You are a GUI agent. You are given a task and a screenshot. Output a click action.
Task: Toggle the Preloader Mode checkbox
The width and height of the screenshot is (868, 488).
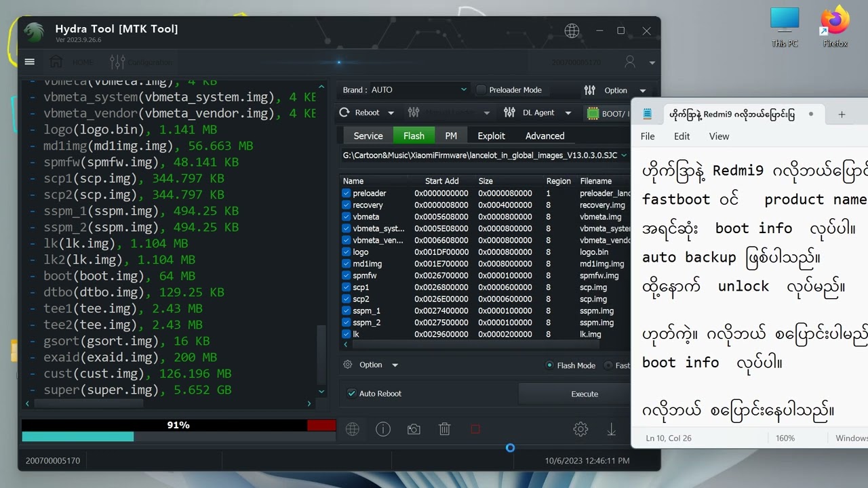(x=481, y=89)
